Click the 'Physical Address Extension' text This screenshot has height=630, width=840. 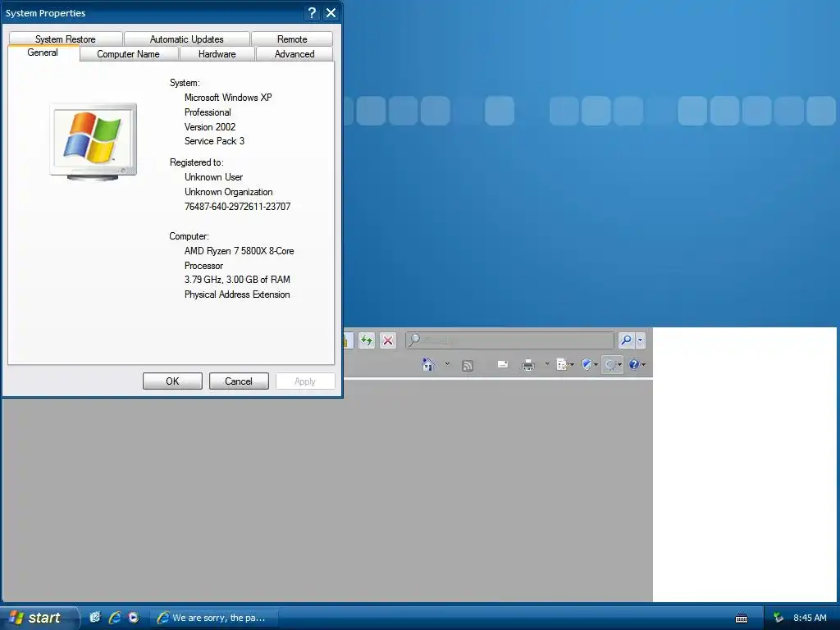(237, 294)
